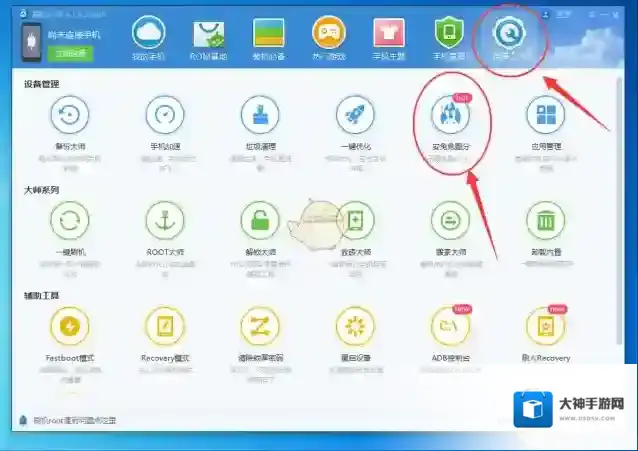
Task: Open the AnTuTu benchmark tool
Action: (x=450, y=115)
